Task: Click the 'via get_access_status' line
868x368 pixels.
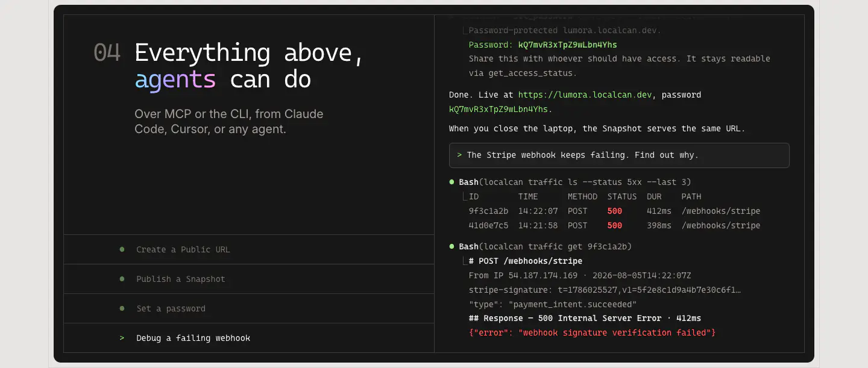Action: pos(523,73)
